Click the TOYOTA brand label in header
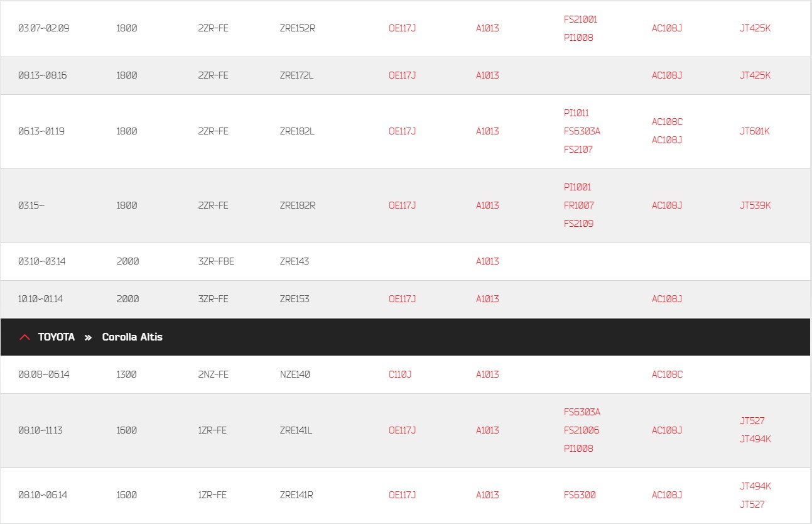 pos(57,337)
